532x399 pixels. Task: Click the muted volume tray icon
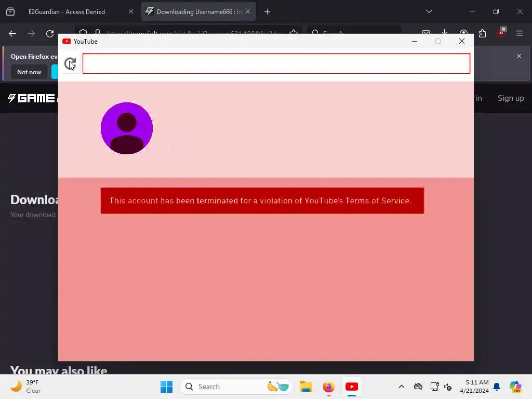click(448, 387)
